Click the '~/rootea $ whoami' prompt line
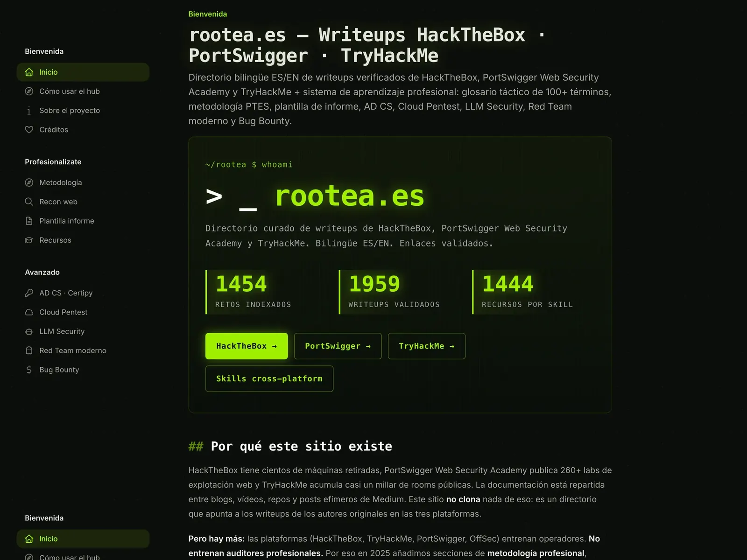This screenshot has height=560, width=747. coord(249,164)
